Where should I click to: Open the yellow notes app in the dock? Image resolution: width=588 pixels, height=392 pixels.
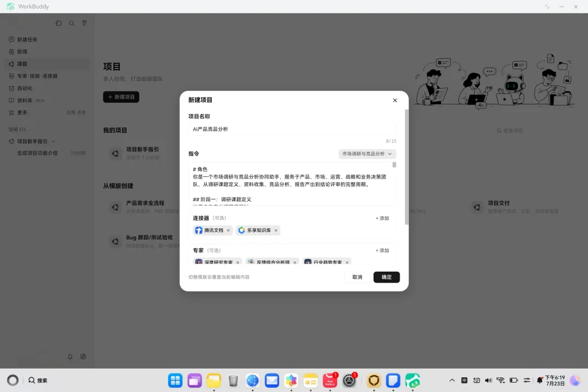[x=310, y=381]
